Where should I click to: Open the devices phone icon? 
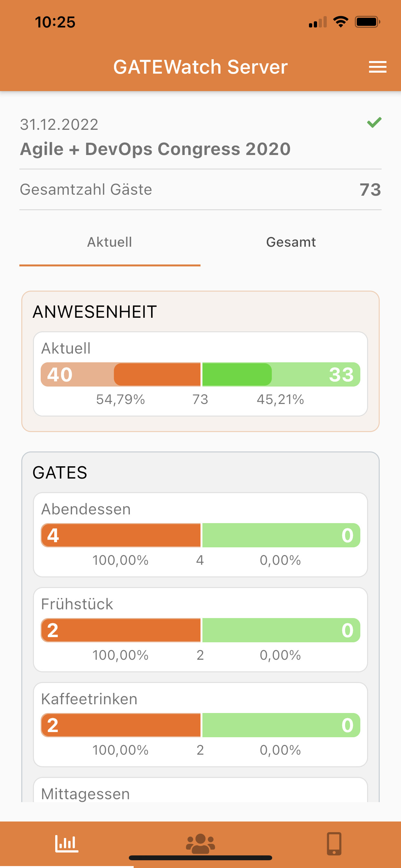(x=334, y=844)
